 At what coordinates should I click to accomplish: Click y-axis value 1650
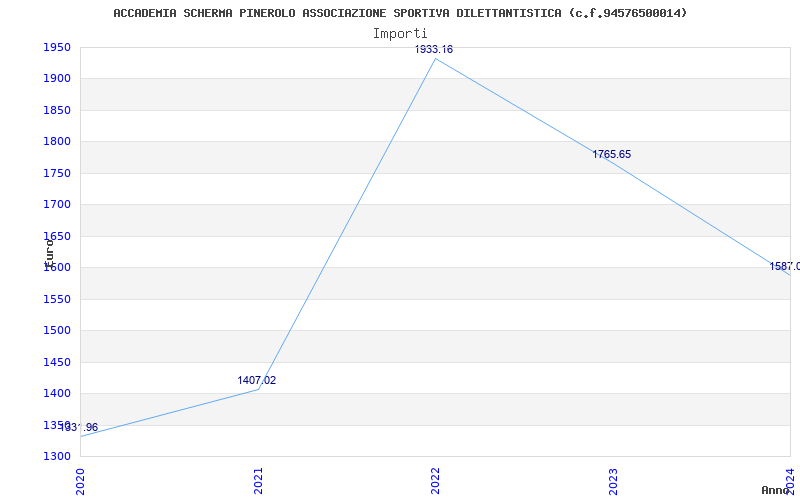point(57,236)
